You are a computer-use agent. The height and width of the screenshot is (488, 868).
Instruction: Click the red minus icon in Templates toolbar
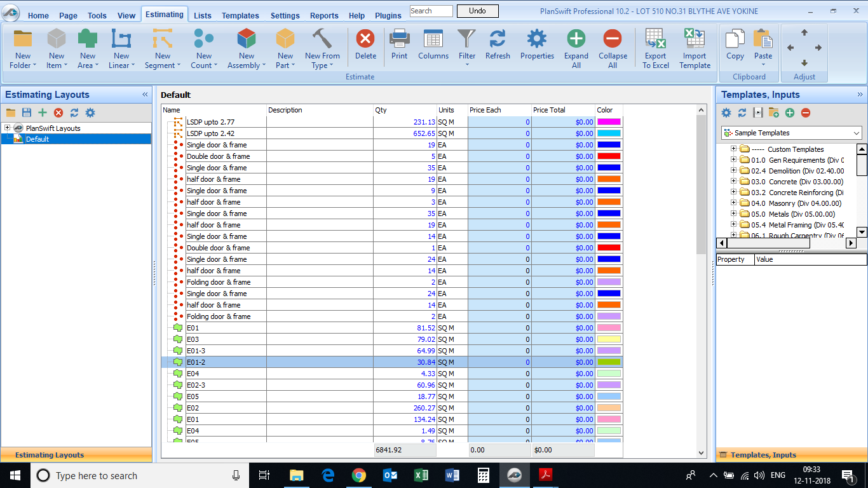point(806,112)
